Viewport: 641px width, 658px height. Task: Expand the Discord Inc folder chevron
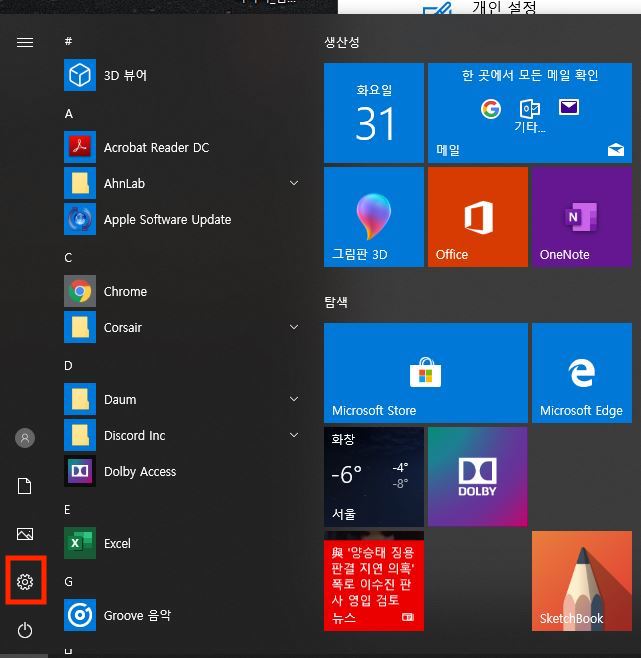294,435
